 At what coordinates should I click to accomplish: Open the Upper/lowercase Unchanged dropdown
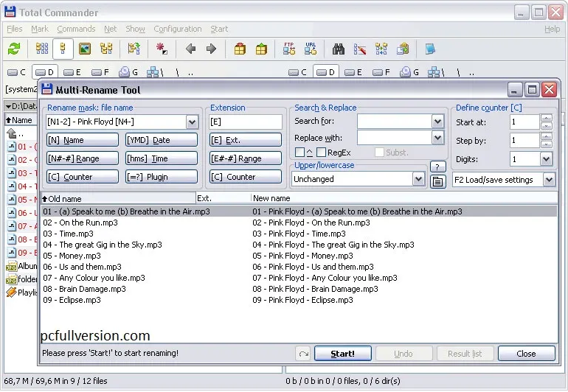[418, 179]
